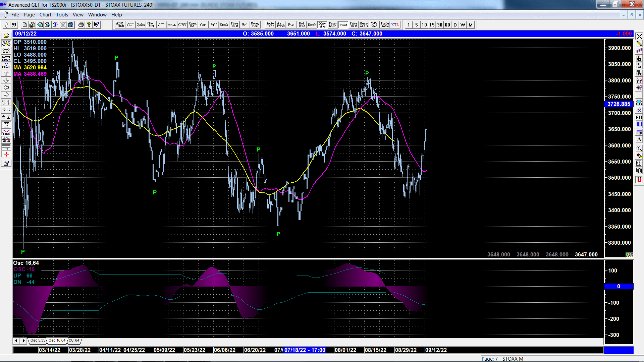
Task: Select the text annotation A tool
Action: pos(639,139)
